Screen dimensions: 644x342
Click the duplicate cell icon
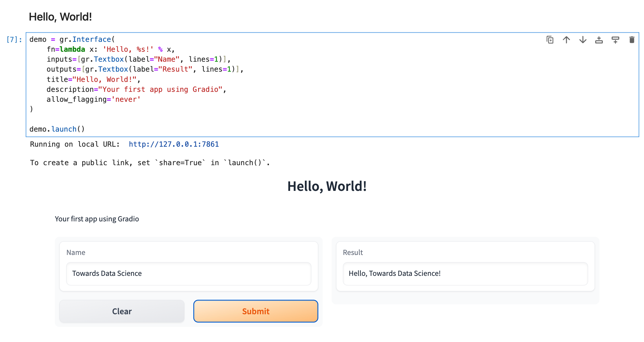point(550,40)
